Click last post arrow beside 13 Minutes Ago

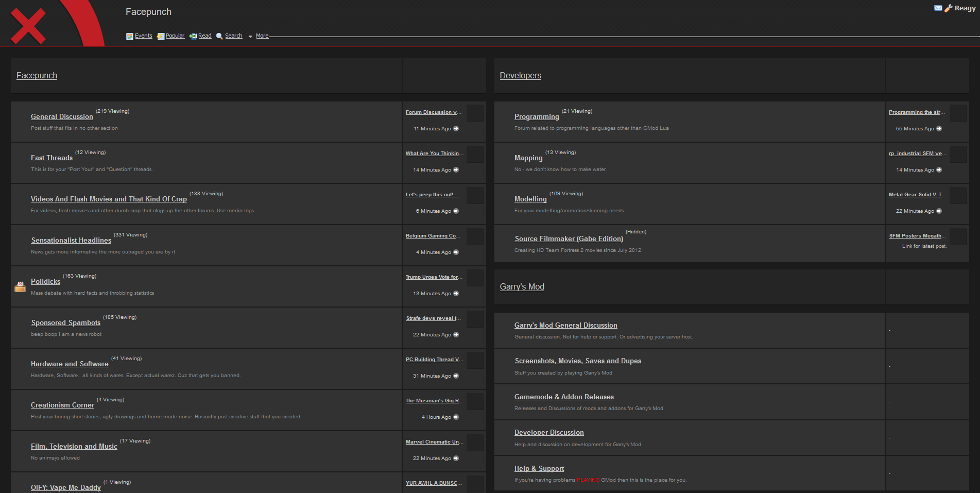[x=456, y=293]
